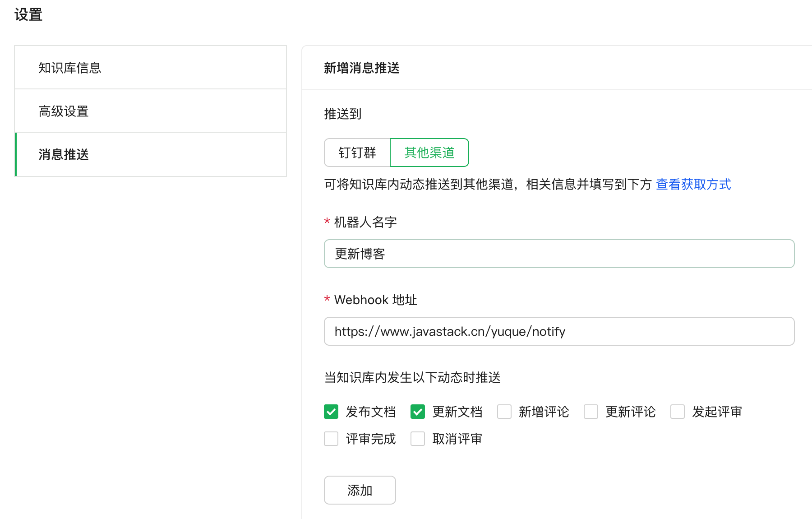The height and width of the screenshot is (519, 812).
Task: Open the 知识库信息 settings section
Action: pos(70,68)
